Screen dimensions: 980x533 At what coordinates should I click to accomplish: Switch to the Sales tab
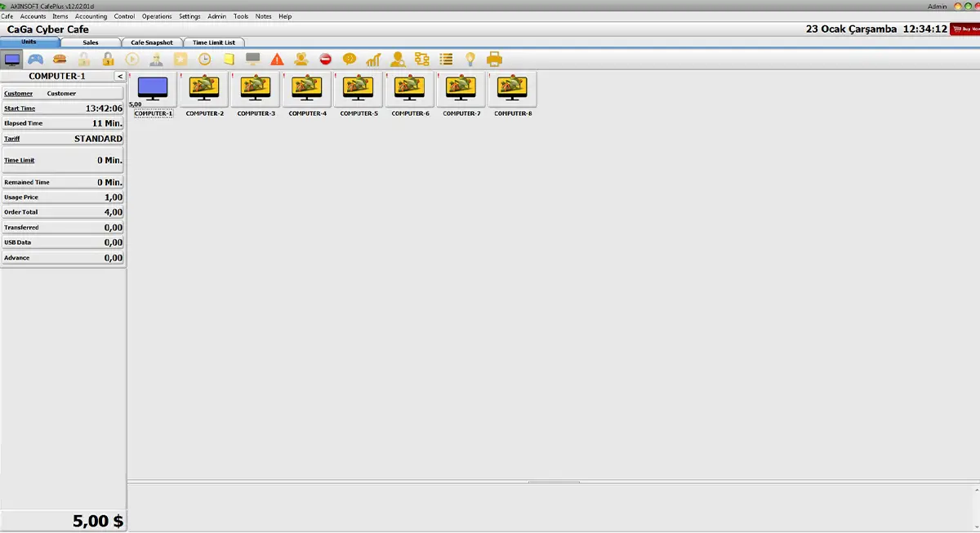(x=91, y=42)
